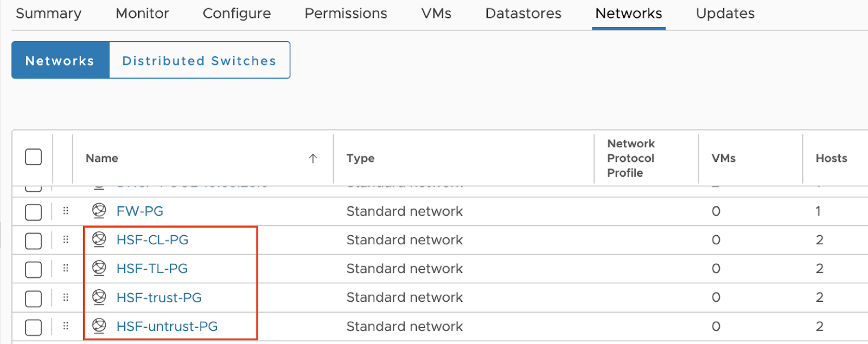Viewport: 868px width, 344px height.
Task: Click the network icon beside HSF-trust-PG
Action: [99, 297]
